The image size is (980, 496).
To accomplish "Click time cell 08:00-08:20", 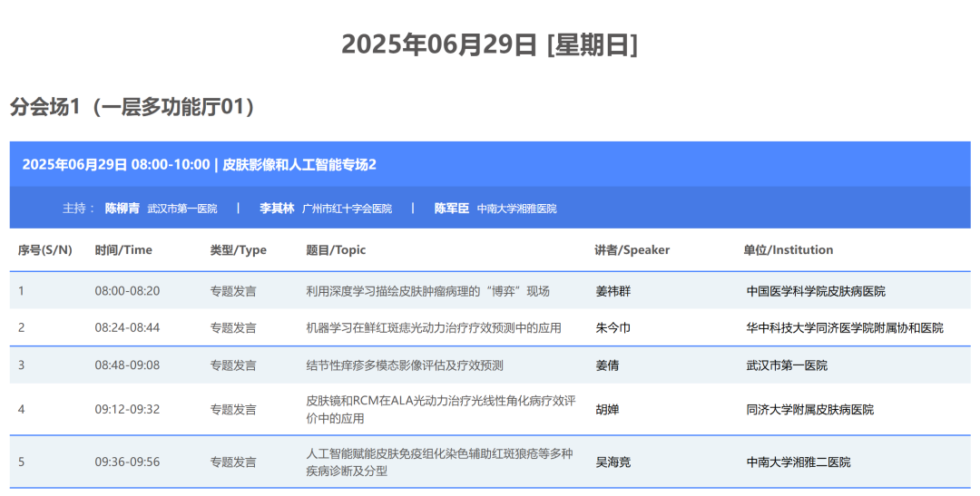I will [x=128, y=291].
